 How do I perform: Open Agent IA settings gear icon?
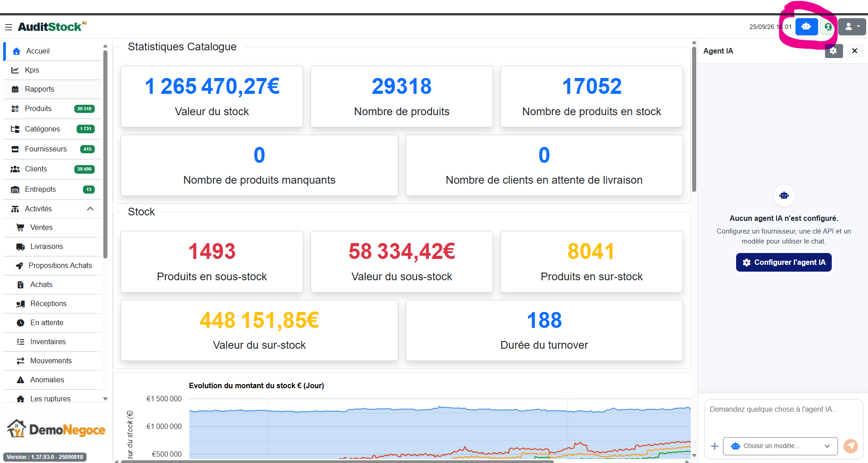point(834,51)
